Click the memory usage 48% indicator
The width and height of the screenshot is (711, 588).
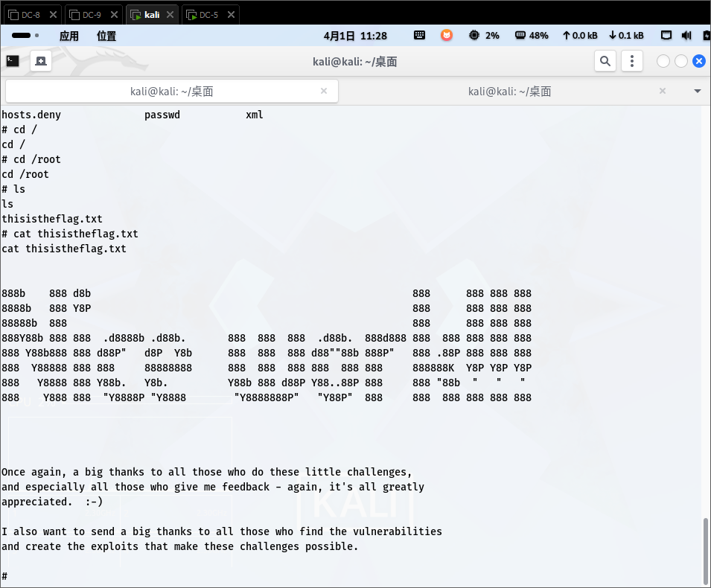tap(532, 35)
